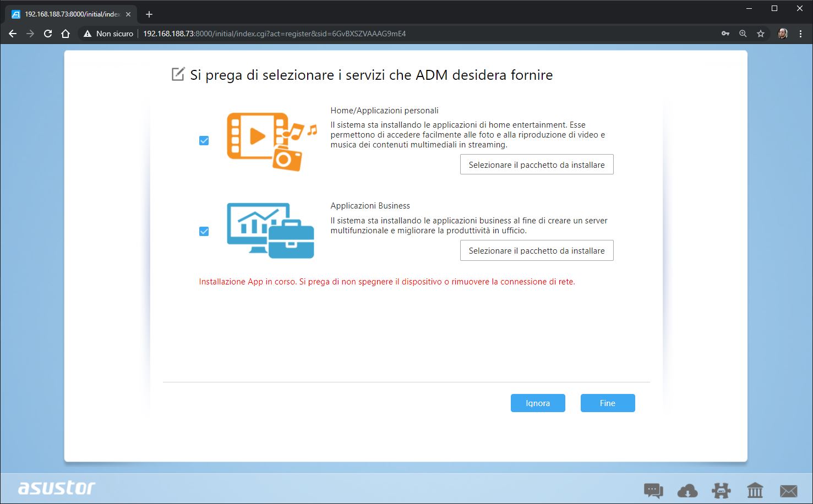
Task: Open the zoom magnifier icon in address bar
Action: point(743,34)
